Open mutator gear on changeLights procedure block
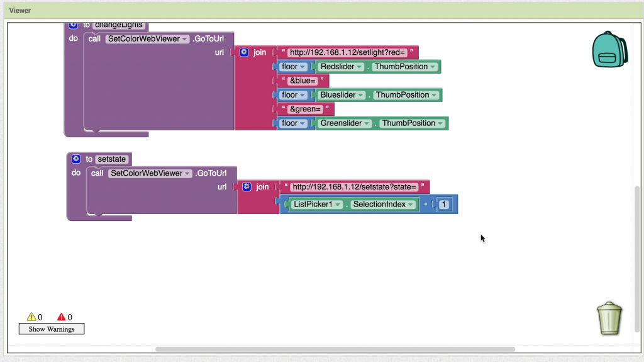This screenshot has height=362, width=644. pos(73,25)
